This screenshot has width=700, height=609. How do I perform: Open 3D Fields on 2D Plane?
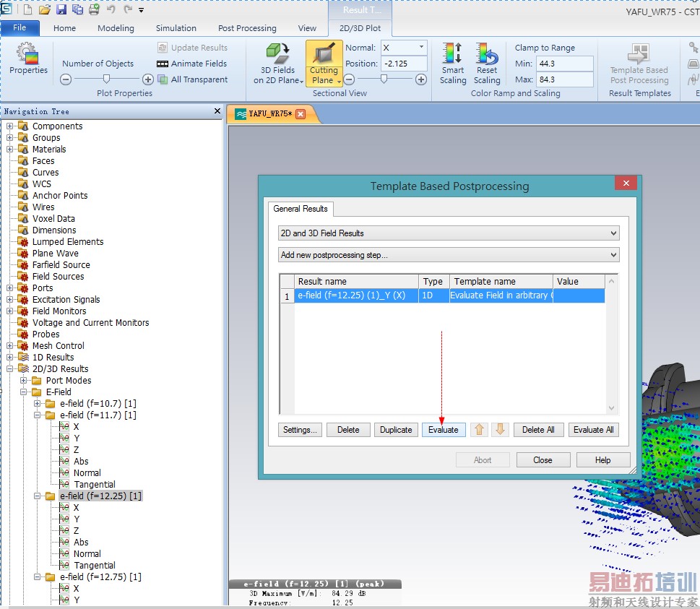pyautogui.click(x=278, y=64)
